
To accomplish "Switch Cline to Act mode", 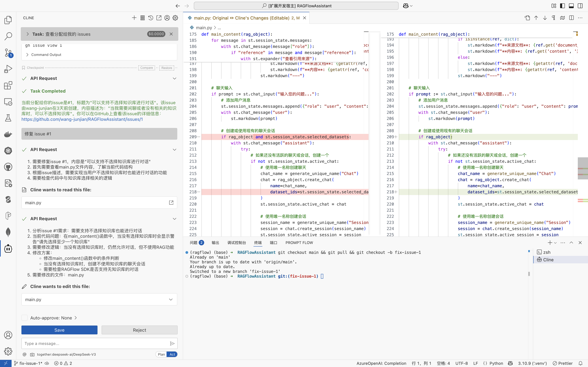I will pyautogui.click(x=172, y=354).
